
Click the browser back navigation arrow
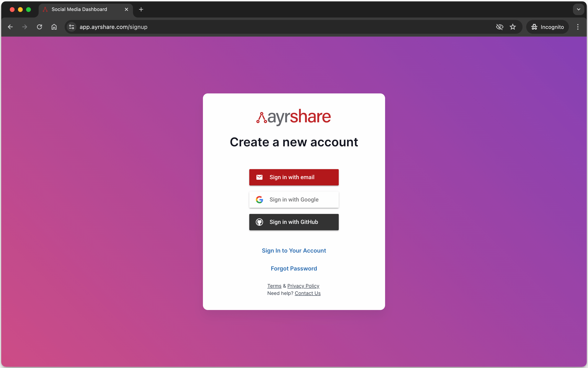tap(10, 27)
